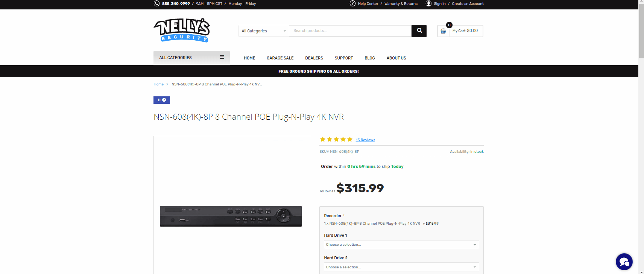
Task: Click the Create an Account link
Action: click(468, 4)
